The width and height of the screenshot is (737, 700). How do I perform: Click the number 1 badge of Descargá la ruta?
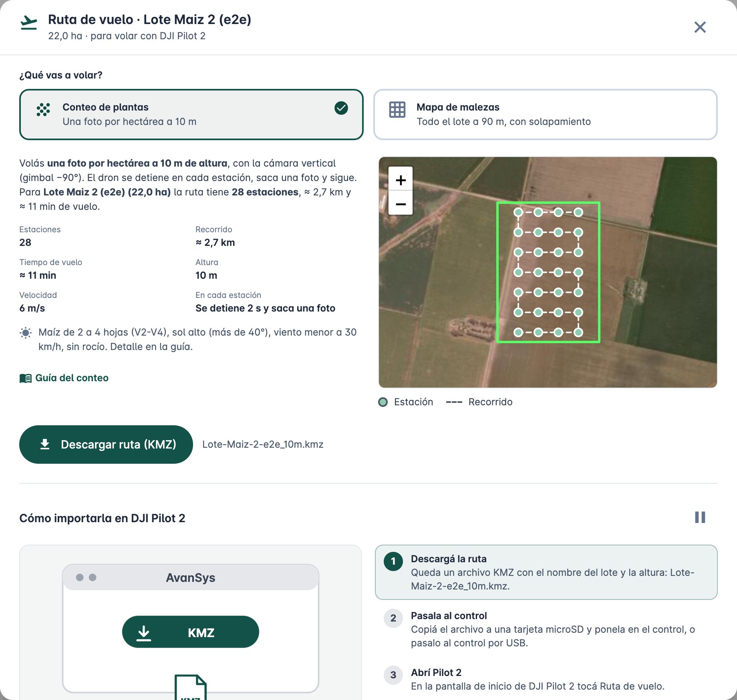tap(393, 561)
